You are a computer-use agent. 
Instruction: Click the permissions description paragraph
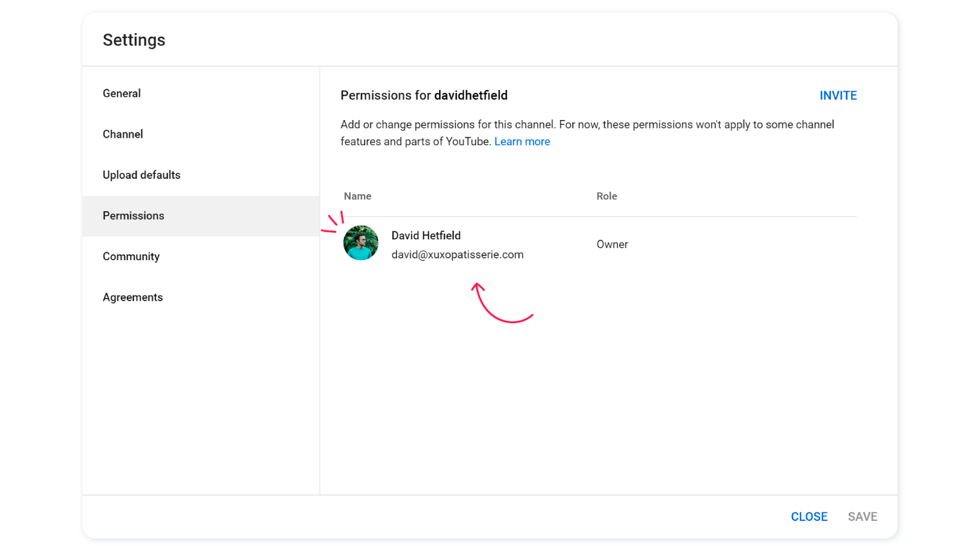pos(587,133)
